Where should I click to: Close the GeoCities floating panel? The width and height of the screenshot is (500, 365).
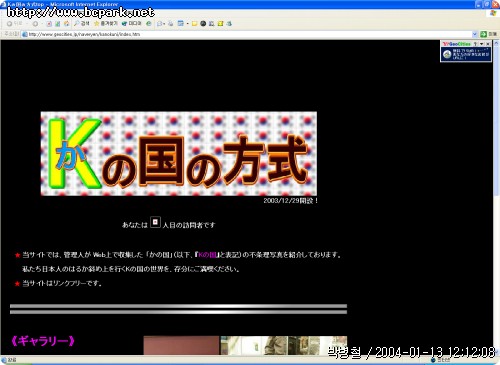tap(488, 44)
